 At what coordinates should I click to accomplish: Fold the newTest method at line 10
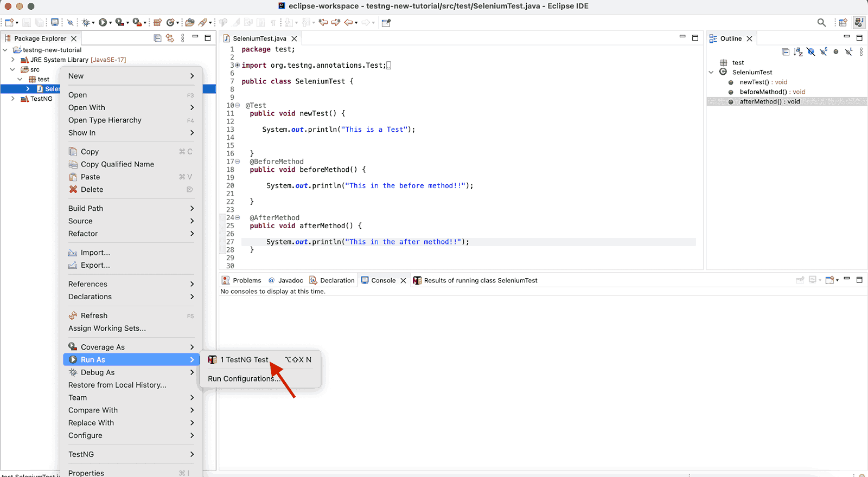pyautogui.click(x=238, y=105)
